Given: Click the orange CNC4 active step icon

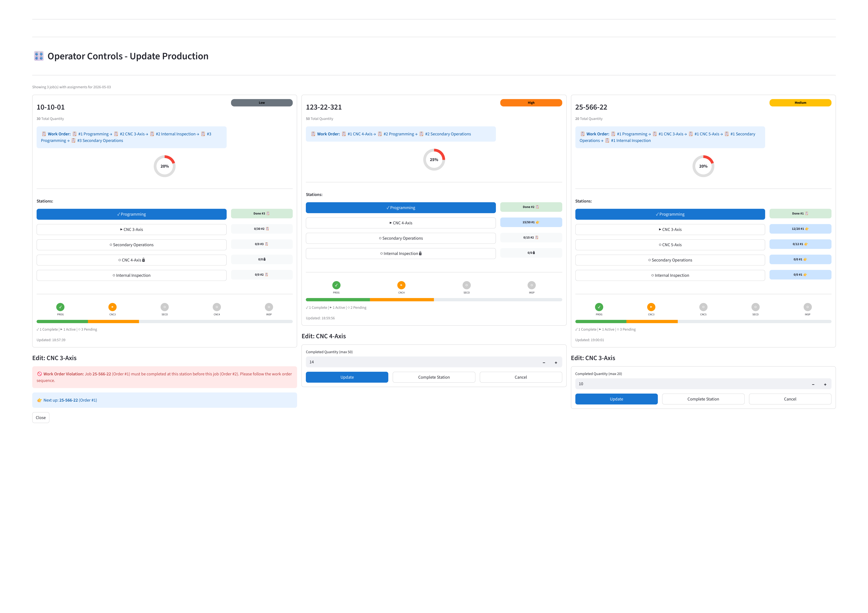Looking at the screenshot, I should click(x=401, y=285).
